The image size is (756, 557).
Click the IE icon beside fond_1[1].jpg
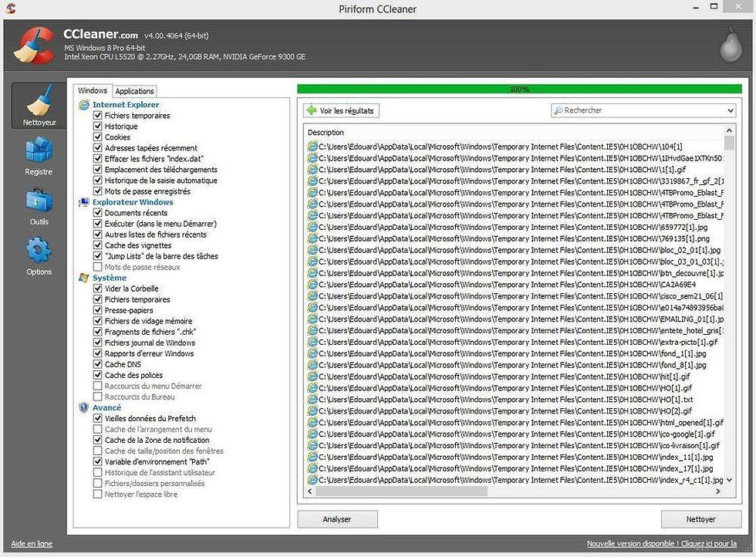(312, 353)
